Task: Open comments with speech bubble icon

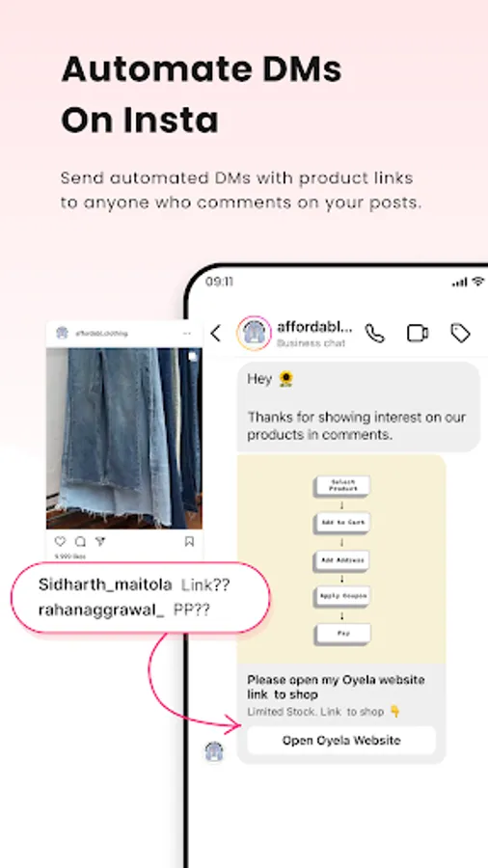Action: (x=80, y=541)
